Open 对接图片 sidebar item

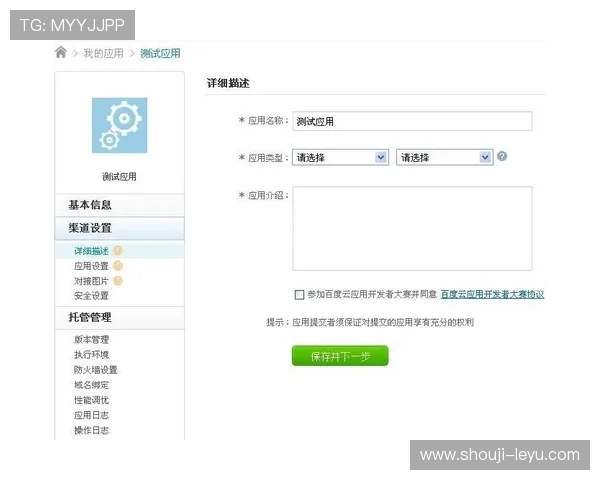[91, 281]
